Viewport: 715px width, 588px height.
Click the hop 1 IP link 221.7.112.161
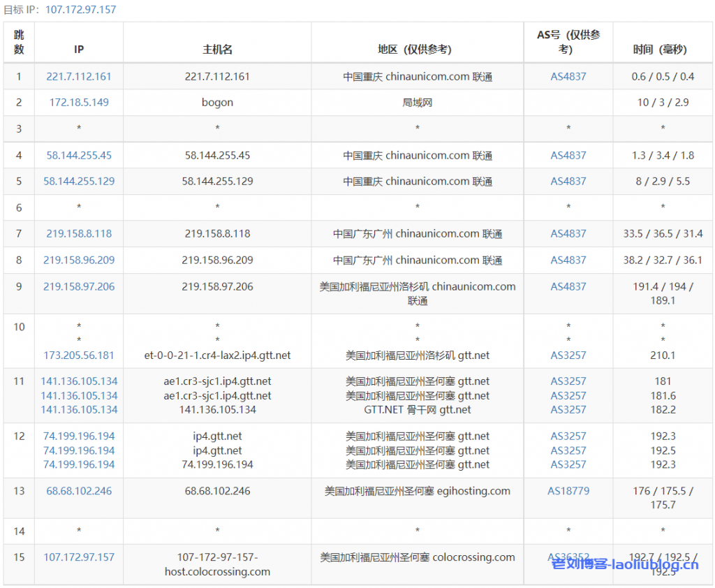click(x=78, y=76)
